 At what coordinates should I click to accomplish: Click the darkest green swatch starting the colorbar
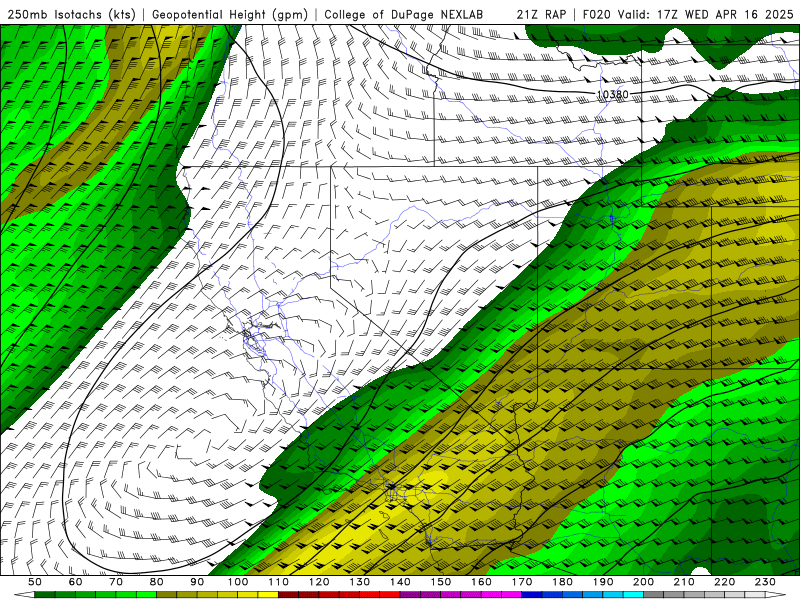point(45,595)
